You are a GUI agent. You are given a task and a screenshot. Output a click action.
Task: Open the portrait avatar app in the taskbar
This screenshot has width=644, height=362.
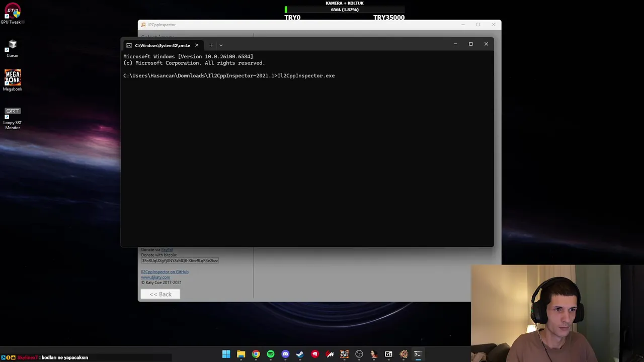coord(374,354)
